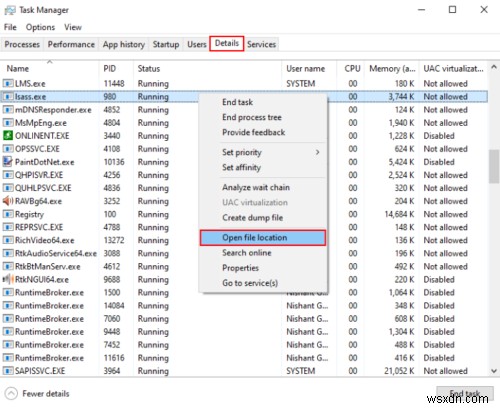The width and height of the screenshot is (500, 409).
Task: Click the green ONLINENT.EXE icon
Action: tap(8, 136)
